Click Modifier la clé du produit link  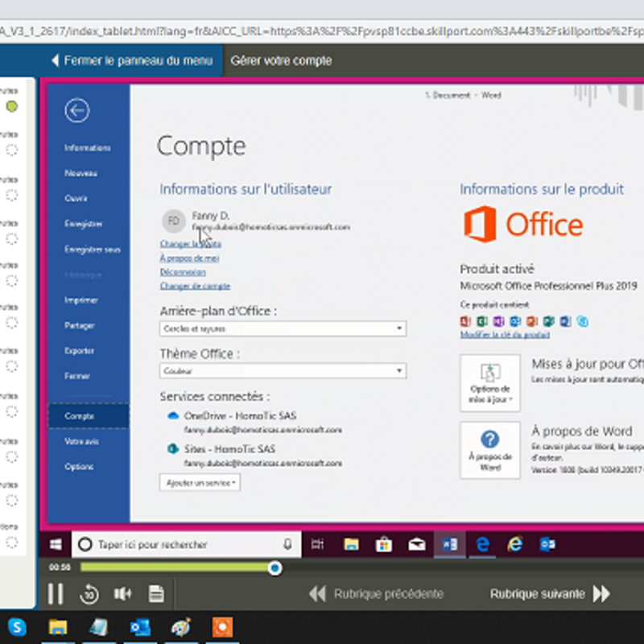pyautogui.click(x=505, y=335)
